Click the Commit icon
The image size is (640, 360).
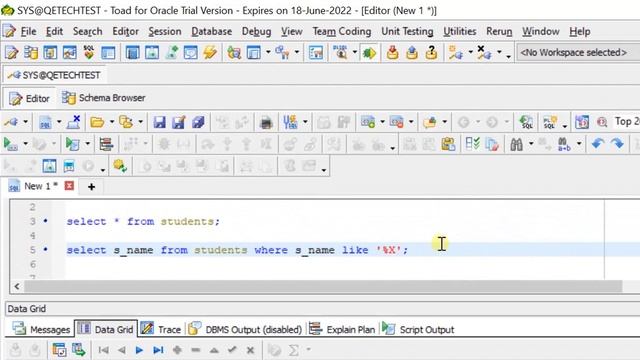(392, 53)
